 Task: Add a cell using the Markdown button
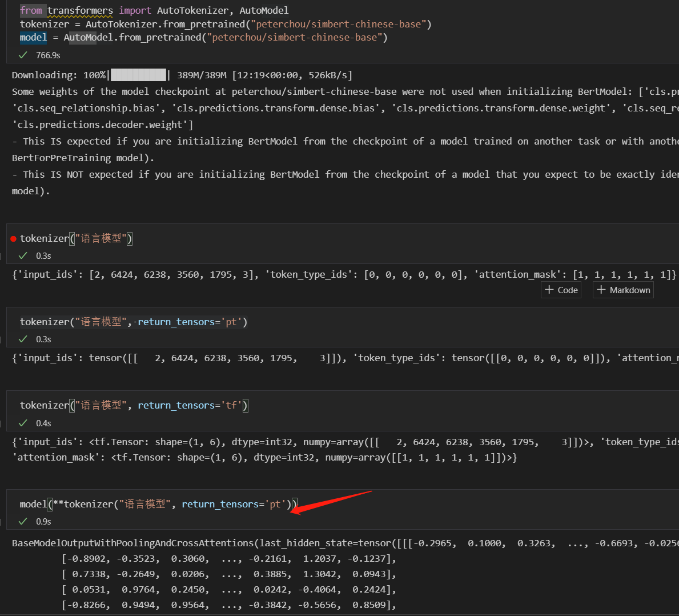[623, 290]
